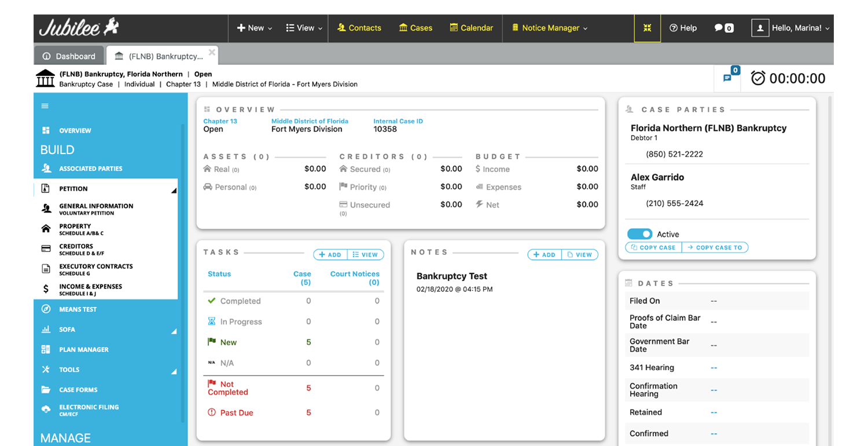
Task: Click the Tools wrench icon
Action: (x=46, y=370)
